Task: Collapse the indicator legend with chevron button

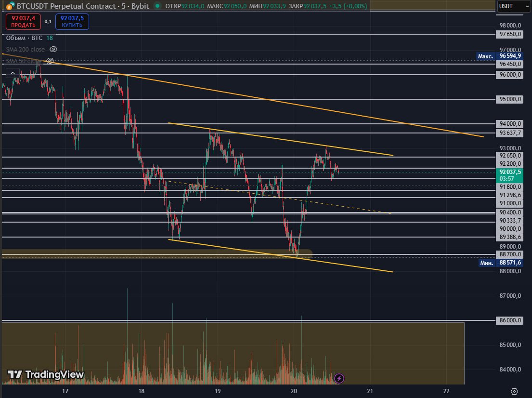Action: click(13, 73)
